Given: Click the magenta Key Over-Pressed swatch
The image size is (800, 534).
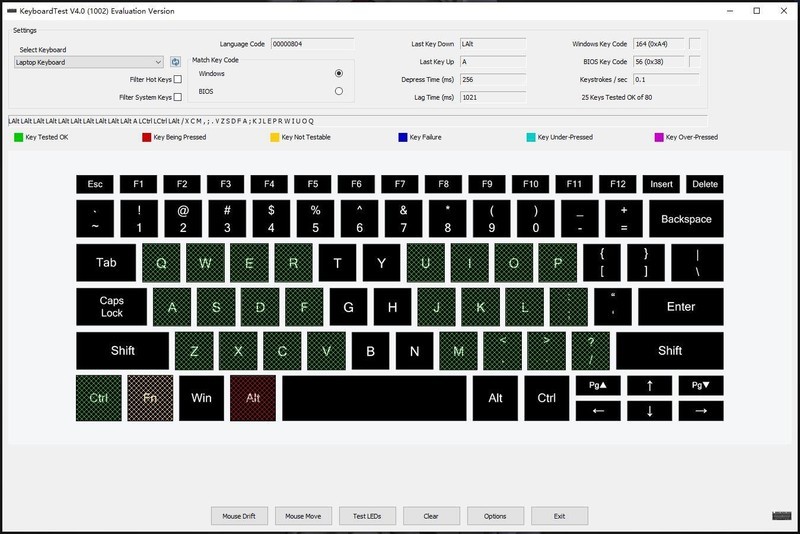Looking at the screenshot, I should (658, 137).
